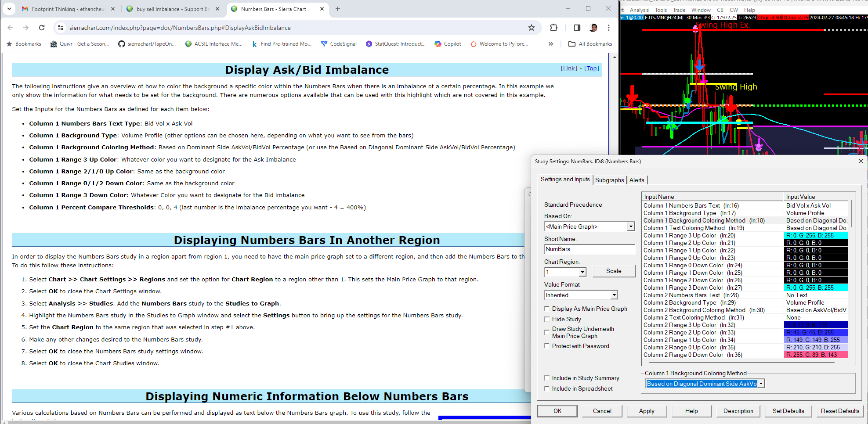The height and width of the screenshot is (424, 868).
Task: Open the Chrome extensions puzzle icon
Action: click(x=553, y=28)
